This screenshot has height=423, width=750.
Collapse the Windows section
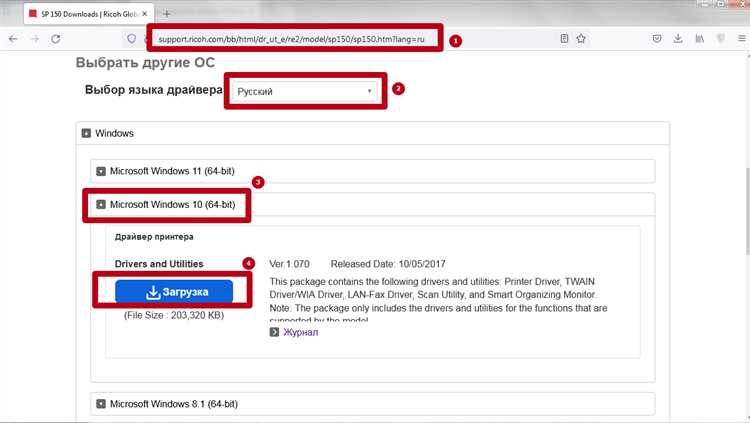click(x=86, y=133)
